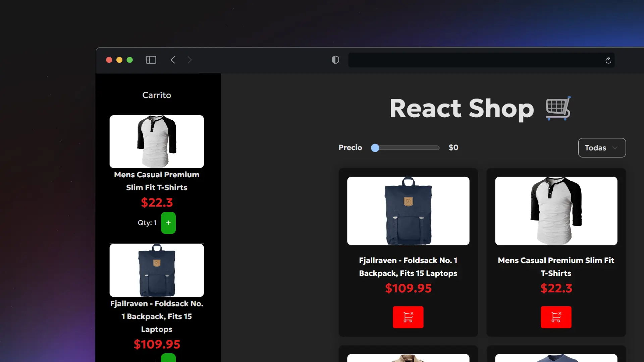Image resolution: width=644 pixels, height=362 pixels.
Task: Toggle the browser sidebar icon
Action: (151, 60)
